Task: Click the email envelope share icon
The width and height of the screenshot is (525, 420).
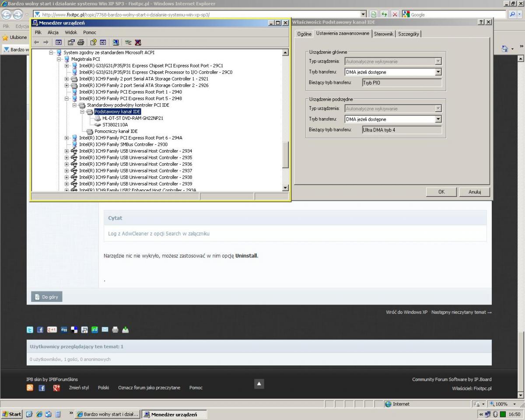Action: (x=105, y=330)
